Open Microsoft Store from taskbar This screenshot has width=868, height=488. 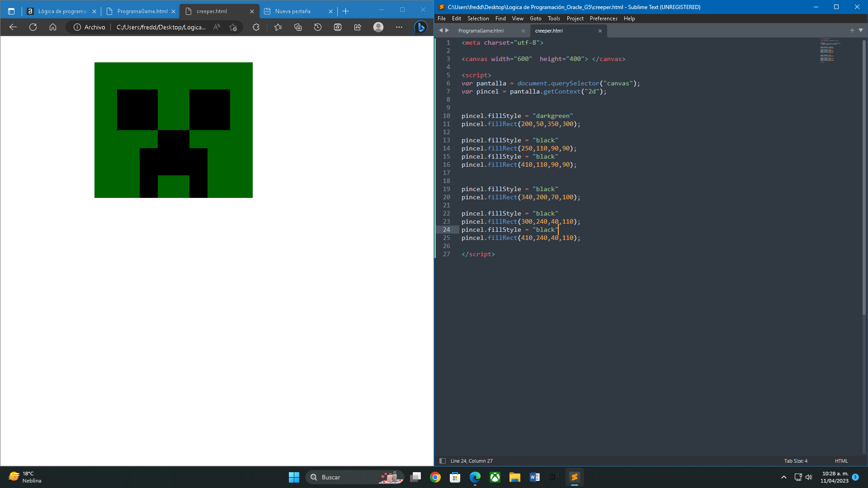click(x=455, y=477)
